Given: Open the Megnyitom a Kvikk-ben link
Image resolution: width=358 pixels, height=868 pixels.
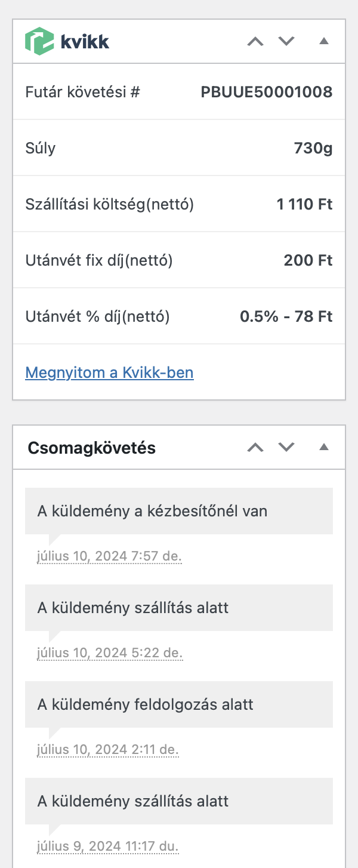Looking at the screenshot, I should 109,373.
